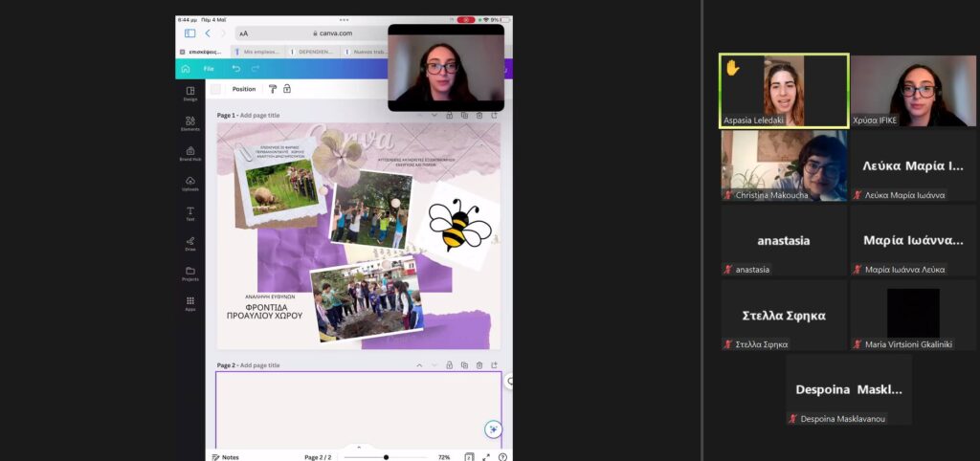This screenshot has height=461, width=980.
Task: Move Page 2 up with chevron arrow
Action: pos(418,365)
